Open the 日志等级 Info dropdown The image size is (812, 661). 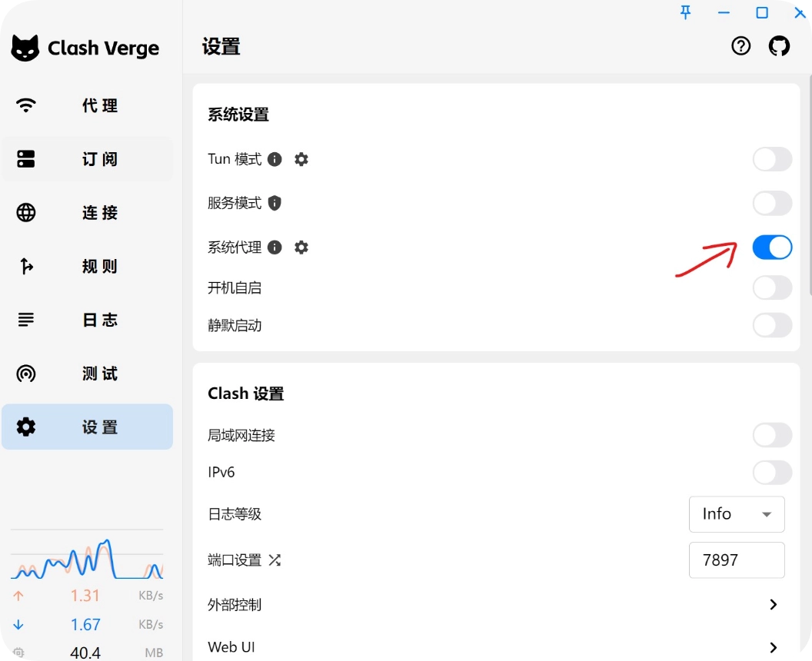[736, 514]
